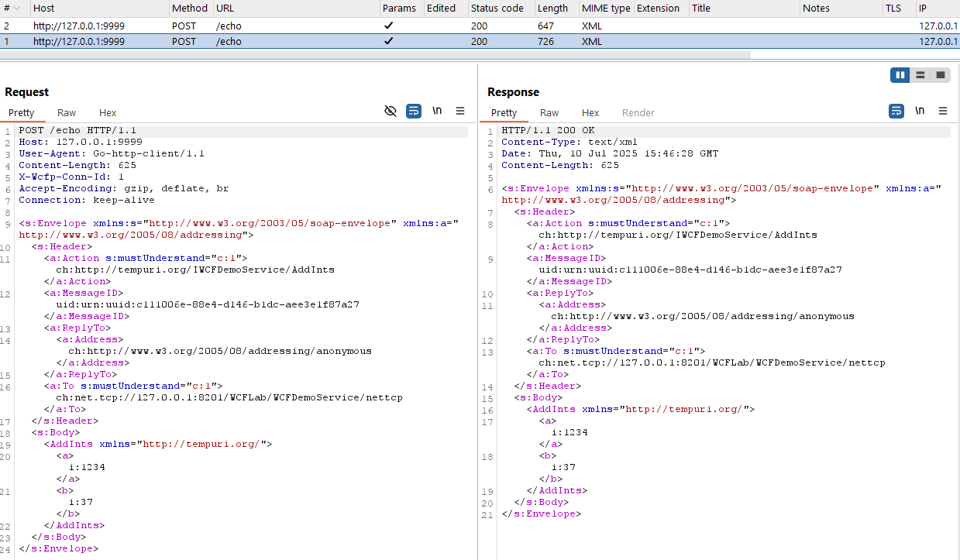Toggle word wrap in the Request editor
Viewport: 960px width, 560px height.
[413, 111]
